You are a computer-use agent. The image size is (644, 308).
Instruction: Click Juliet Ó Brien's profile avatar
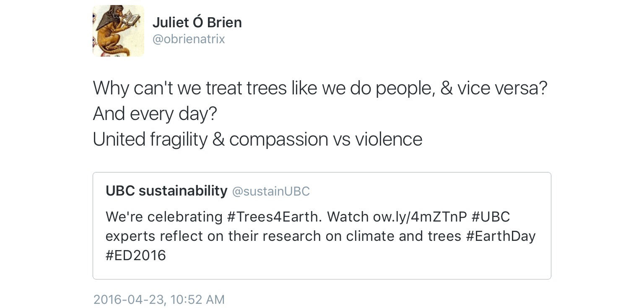(118, 31)
